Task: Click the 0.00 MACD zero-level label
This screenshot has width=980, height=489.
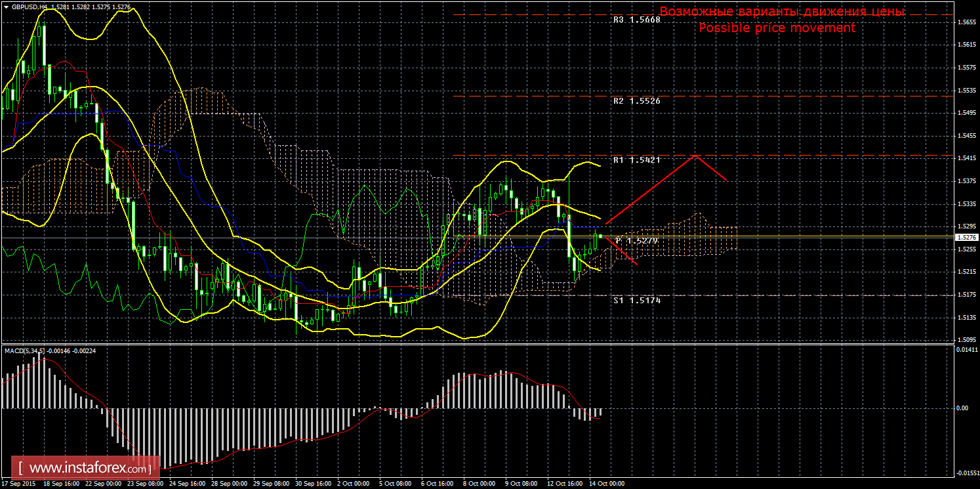Action: pyautogui.click(x=963, y=408)
